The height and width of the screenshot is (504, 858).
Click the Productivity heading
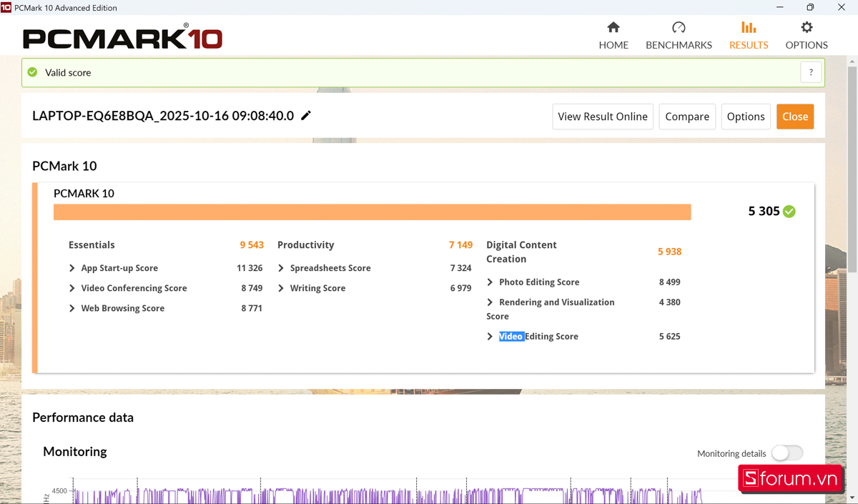coord(305,244)
